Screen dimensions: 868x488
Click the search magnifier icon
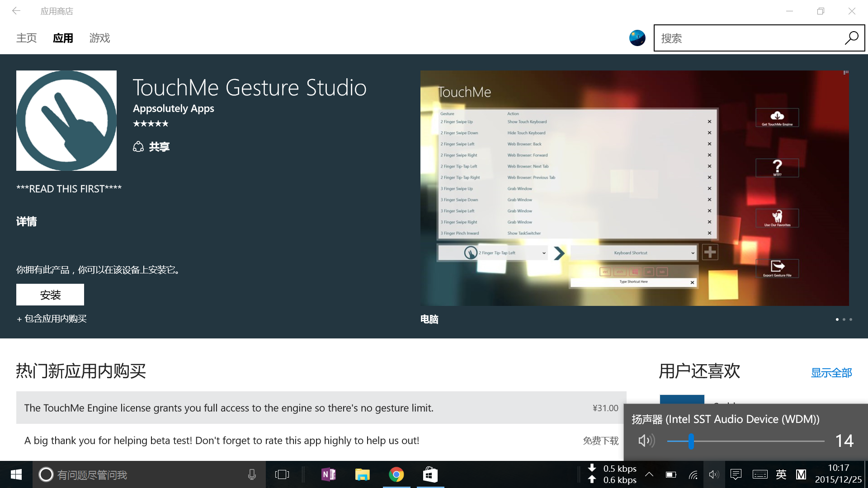851,38
